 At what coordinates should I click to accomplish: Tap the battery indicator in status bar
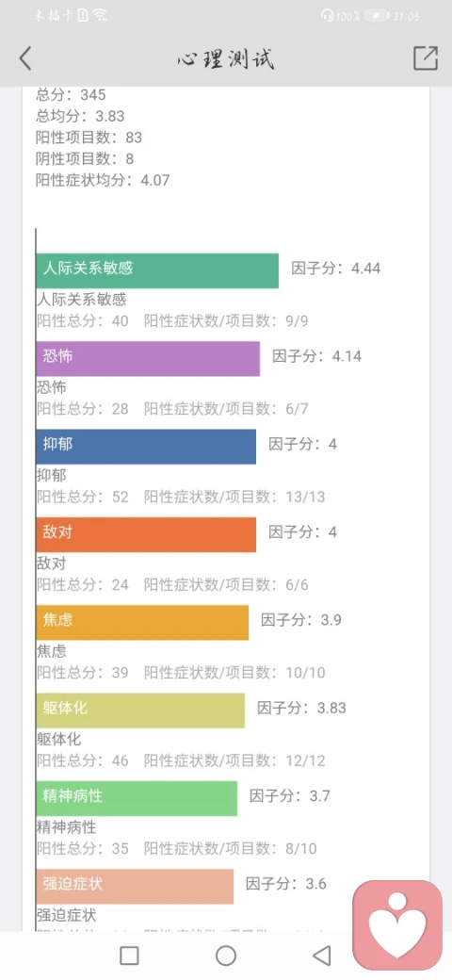[377, 16]
